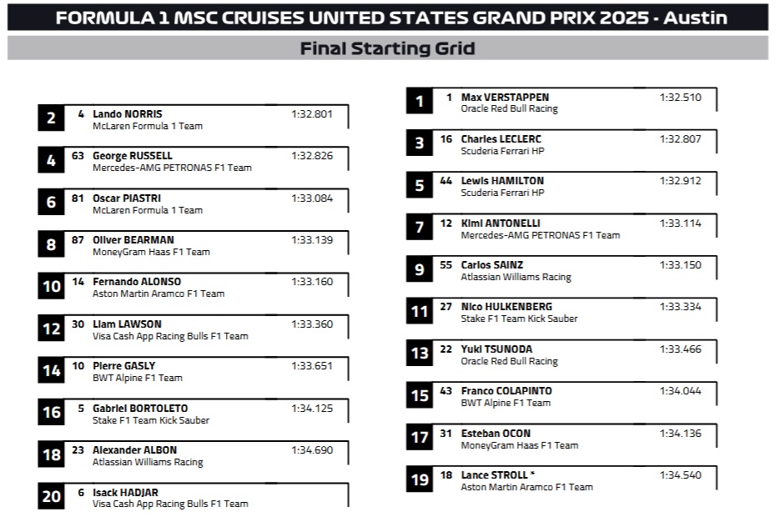Click Oscar PIASTRI's name

(126, 198)
